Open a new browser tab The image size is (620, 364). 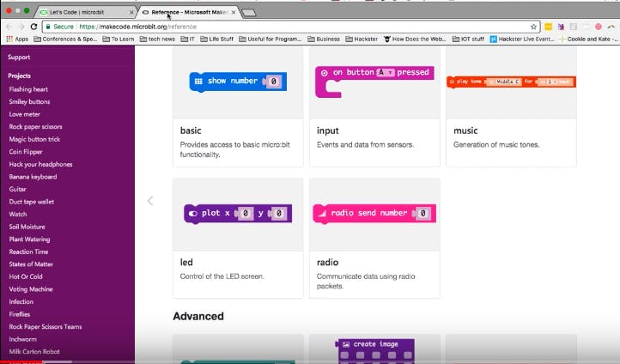click(x=248, y=13)
